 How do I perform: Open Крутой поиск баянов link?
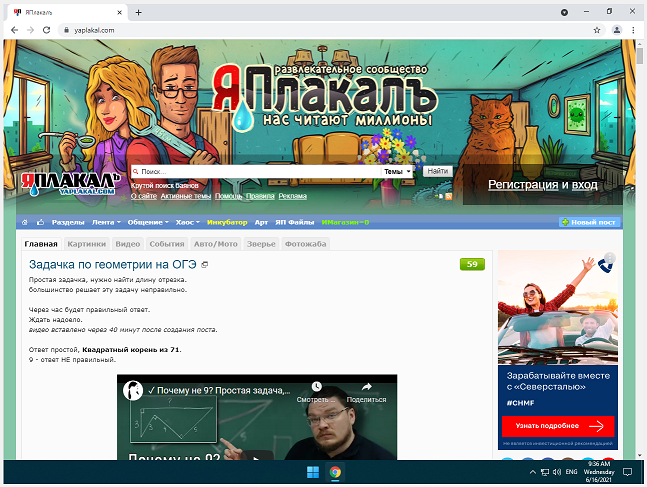click(165, 186)
